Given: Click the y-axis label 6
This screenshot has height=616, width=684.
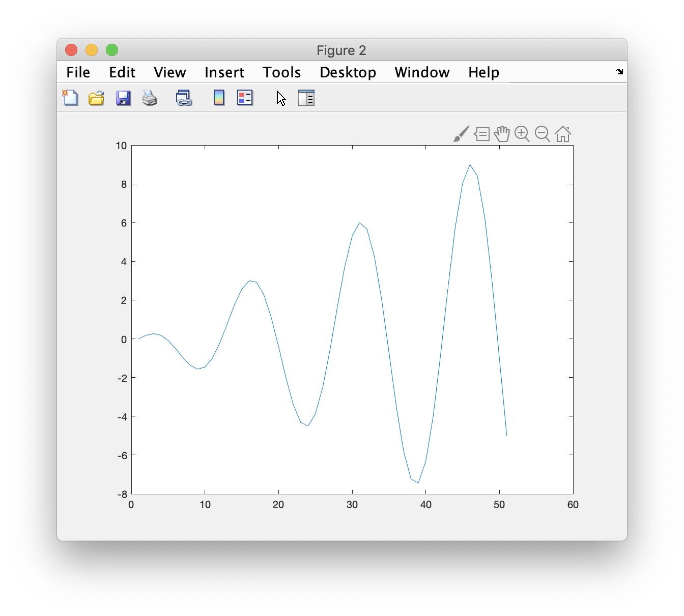Looking at the screenshot, I should pyautogui.click(x=124, y=223).
